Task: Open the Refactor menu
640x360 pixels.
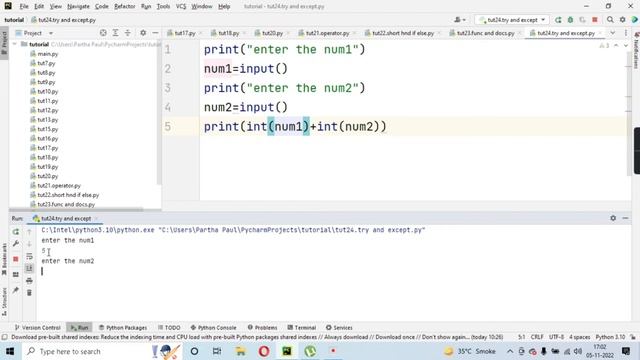Action: pyautogui.click(x=124, y=7)
